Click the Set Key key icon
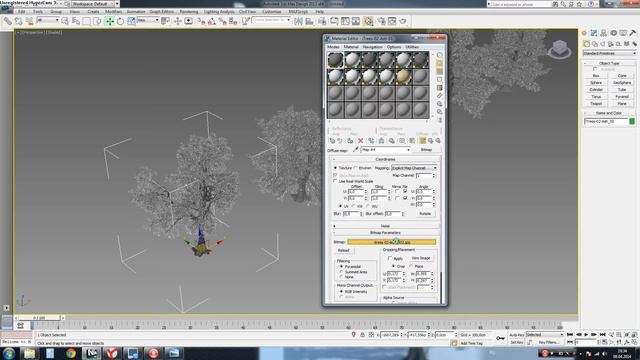Screen dimensions: 640x360 (500, 338)
